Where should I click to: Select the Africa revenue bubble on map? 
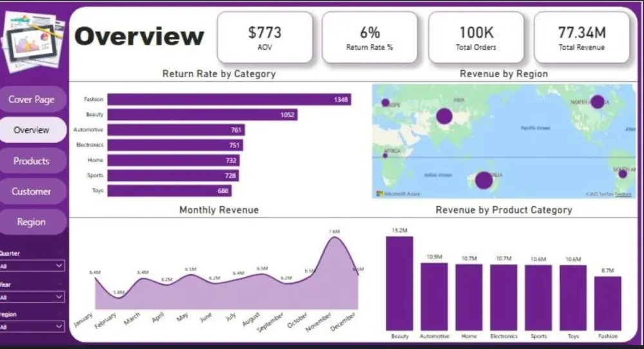pyautogui.click(x=385, y=156)
